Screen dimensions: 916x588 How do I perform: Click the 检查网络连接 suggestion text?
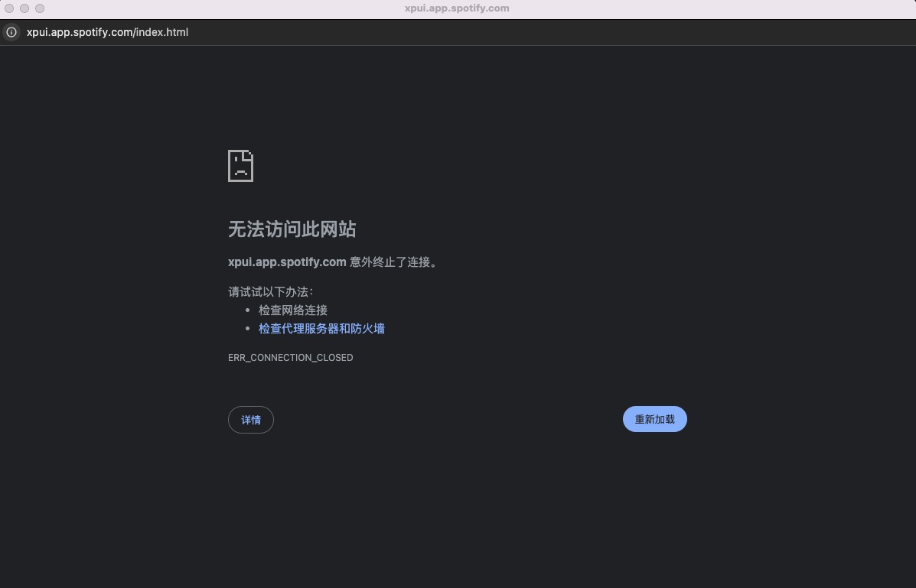[293, 310]
